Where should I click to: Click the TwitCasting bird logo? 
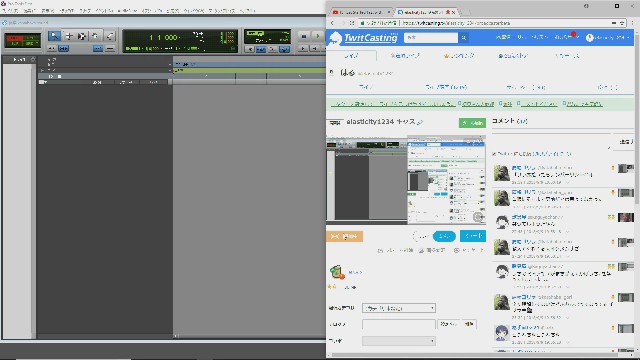336,38
